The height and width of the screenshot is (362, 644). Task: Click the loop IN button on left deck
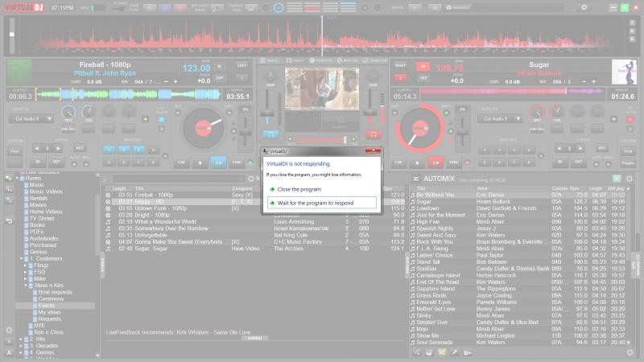[x=38, y=162]
